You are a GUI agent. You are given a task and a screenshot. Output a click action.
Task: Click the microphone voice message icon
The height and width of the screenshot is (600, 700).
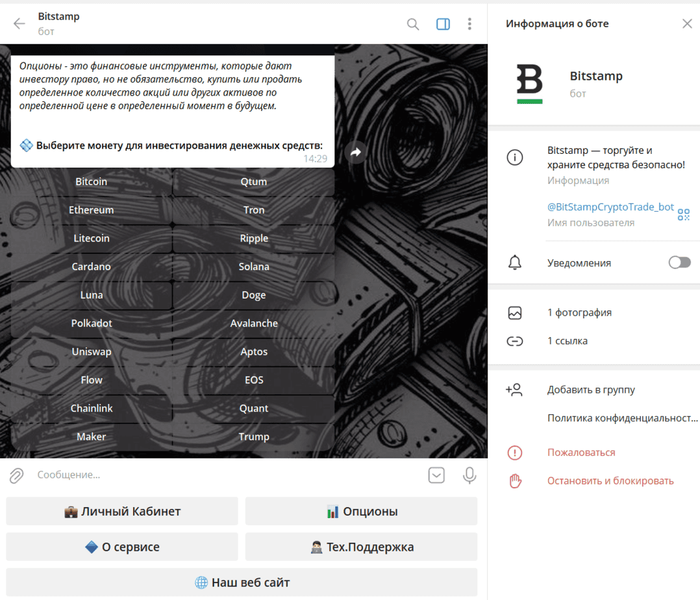coord(469,475)
